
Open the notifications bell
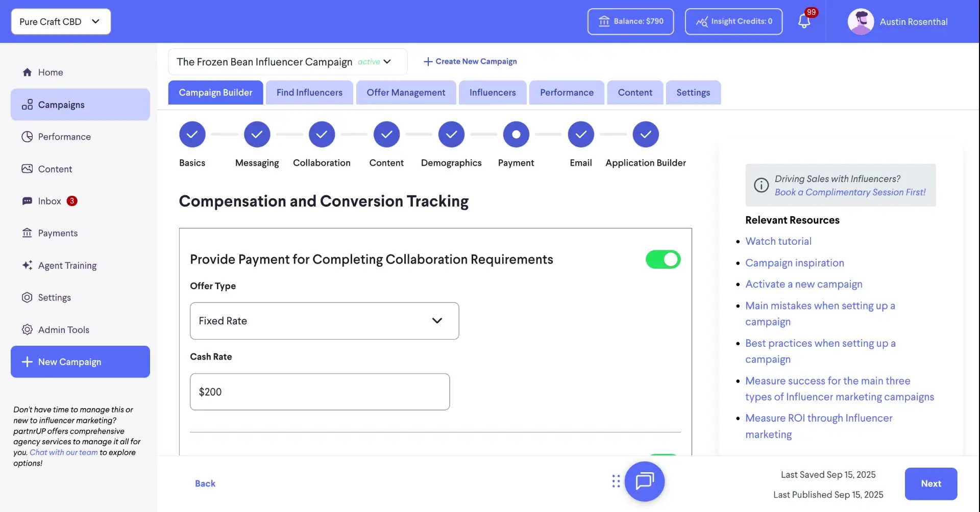(x=805, y=21)
